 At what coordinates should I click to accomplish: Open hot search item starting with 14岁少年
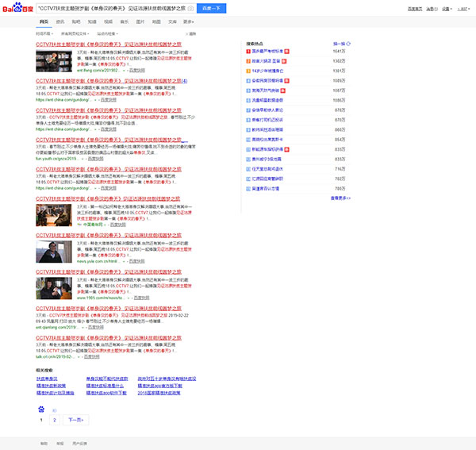click(267, 71)
